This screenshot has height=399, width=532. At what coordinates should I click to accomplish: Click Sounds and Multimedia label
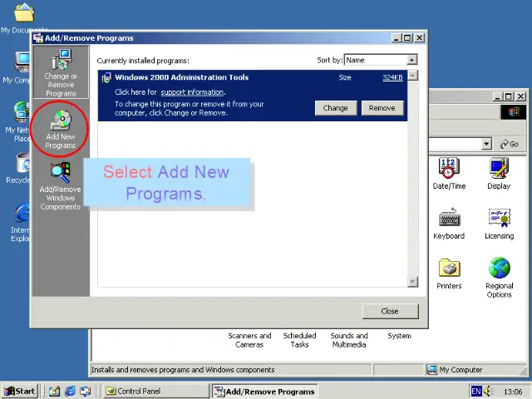349,340
